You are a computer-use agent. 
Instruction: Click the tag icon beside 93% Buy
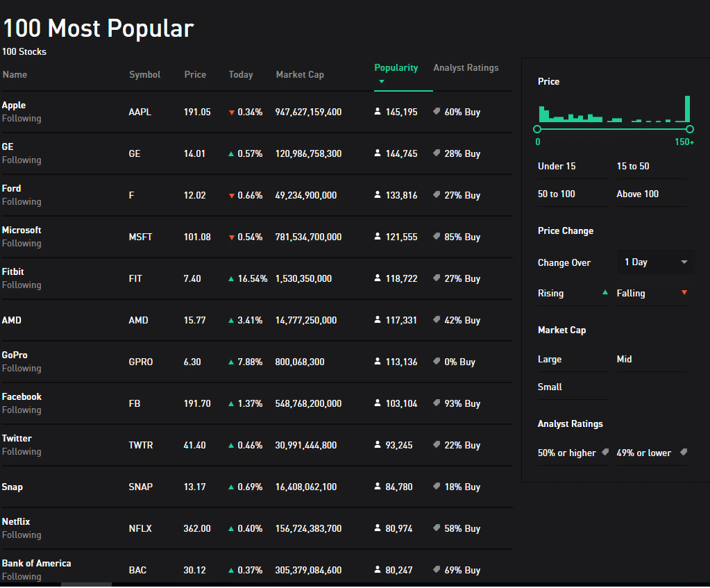point(437,403)
